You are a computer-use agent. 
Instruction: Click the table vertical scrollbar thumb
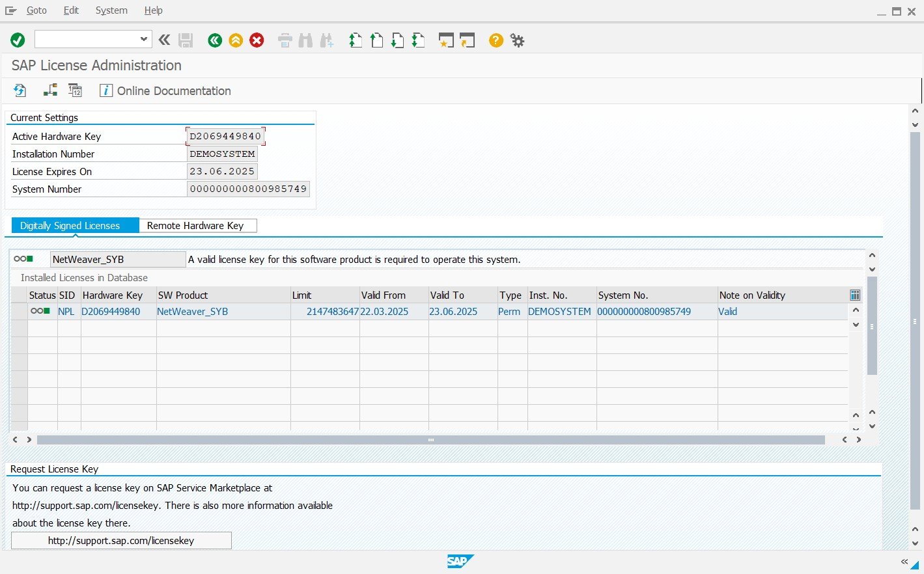point(872,325)
